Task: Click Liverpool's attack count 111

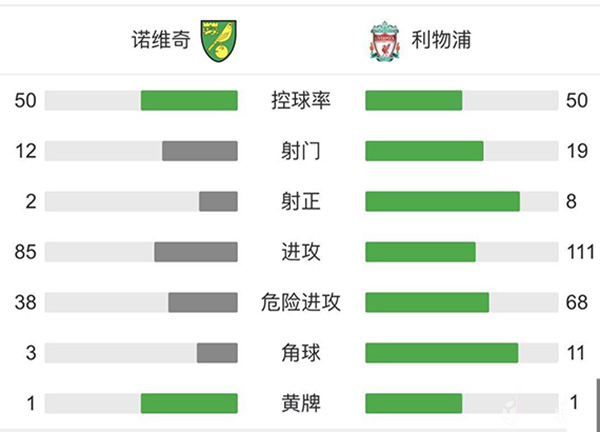Action: coord(579,252)
